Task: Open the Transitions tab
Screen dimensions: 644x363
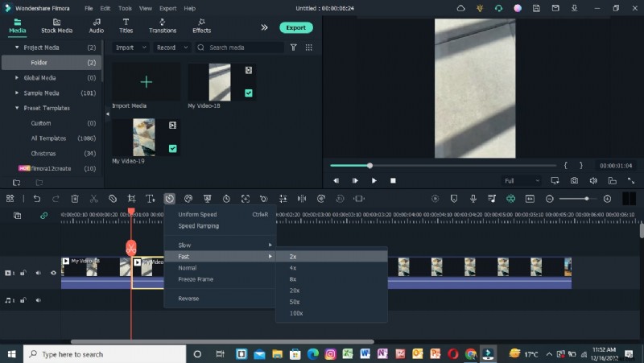Action: pos(163,26)
